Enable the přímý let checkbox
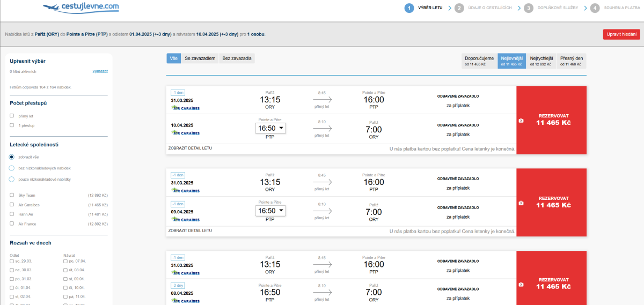The image size is (644, 305). point(12,115)
